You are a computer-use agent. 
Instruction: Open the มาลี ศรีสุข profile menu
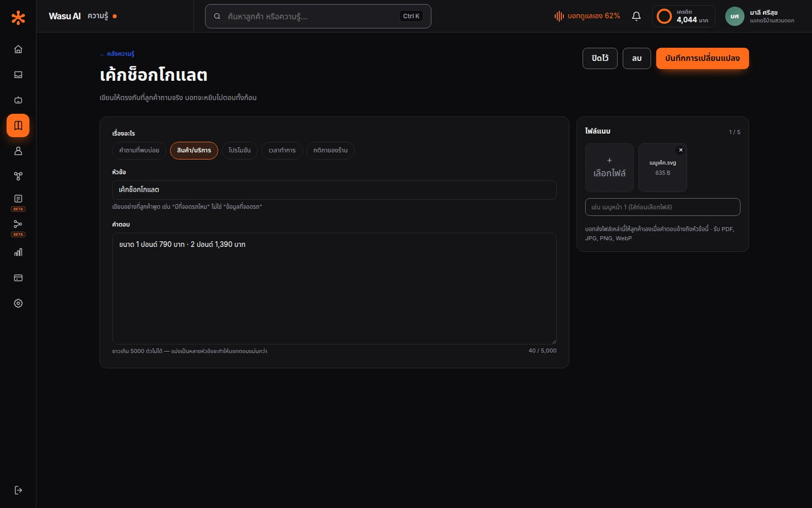[x=760, y=16]
